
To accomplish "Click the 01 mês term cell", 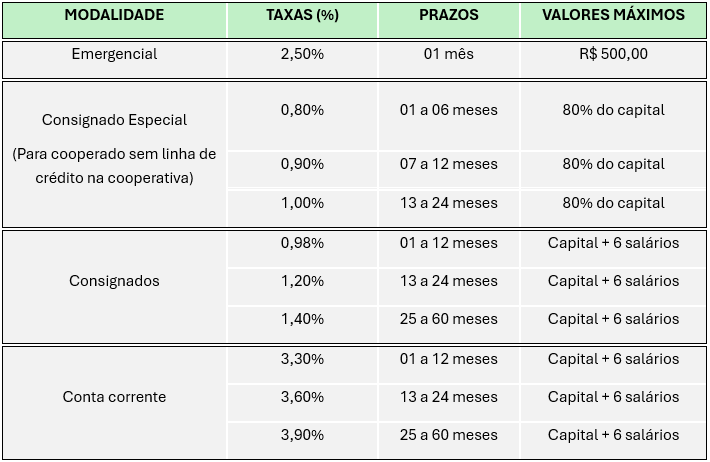I will pos(449,54).
